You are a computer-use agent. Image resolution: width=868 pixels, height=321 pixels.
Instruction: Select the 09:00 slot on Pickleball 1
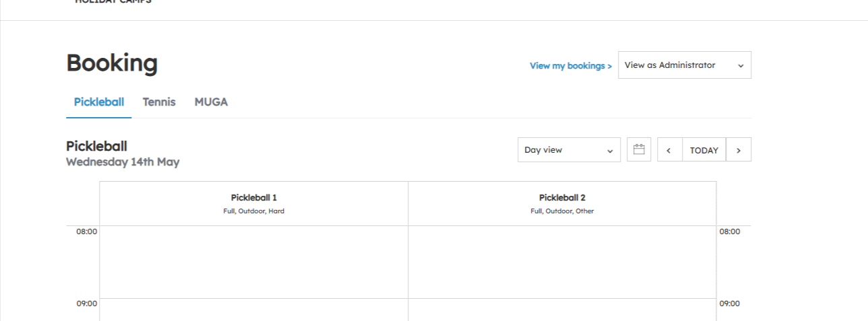coord(253,310)
